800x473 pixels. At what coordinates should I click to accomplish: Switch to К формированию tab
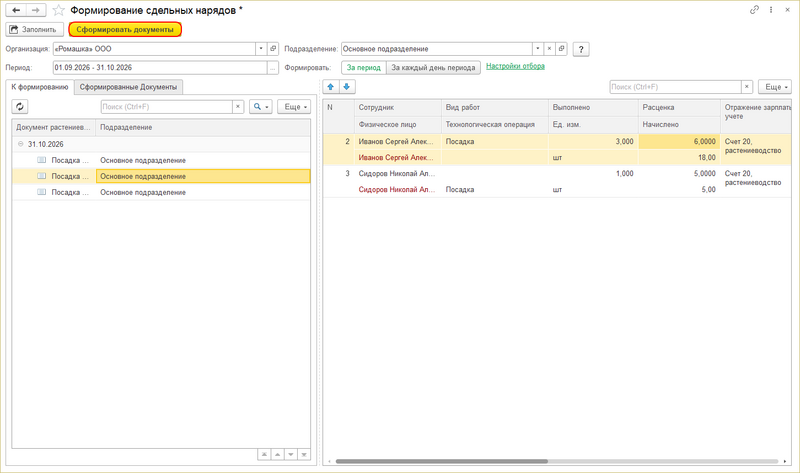[40, 87]
